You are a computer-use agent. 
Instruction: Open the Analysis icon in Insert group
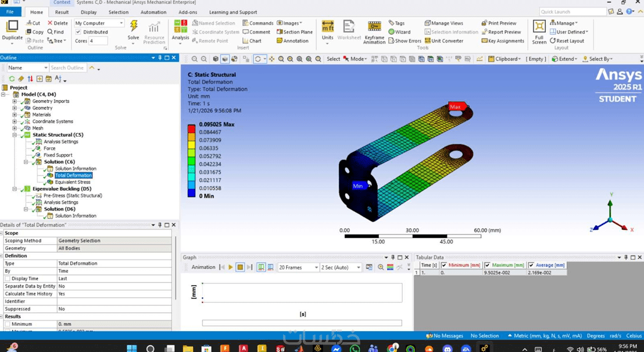coord(180,26)
